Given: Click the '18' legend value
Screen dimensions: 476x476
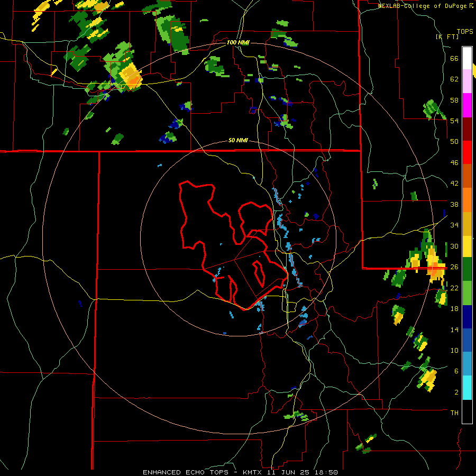Looking at the screenshot, I should (454, 309).
